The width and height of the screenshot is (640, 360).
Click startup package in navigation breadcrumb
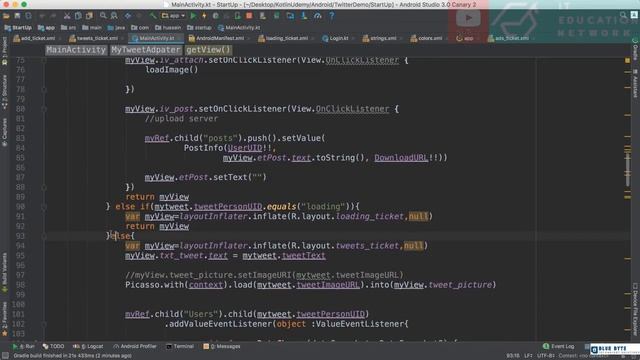(x=199, y=28)
